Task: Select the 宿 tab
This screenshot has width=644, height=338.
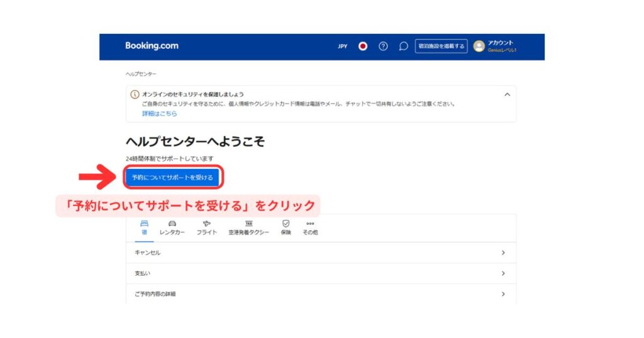Action: click(144, 228)
